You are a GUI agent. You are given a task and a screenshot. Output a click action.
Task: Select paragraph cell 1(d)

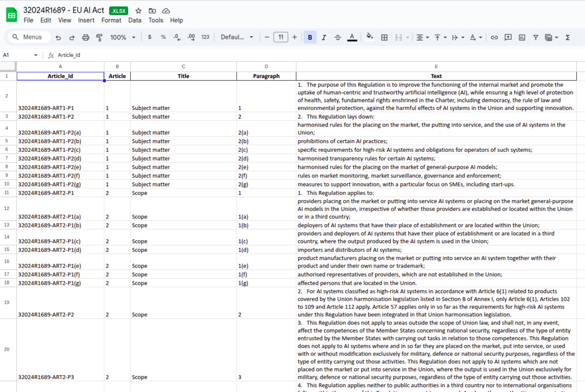pos(267,250)
